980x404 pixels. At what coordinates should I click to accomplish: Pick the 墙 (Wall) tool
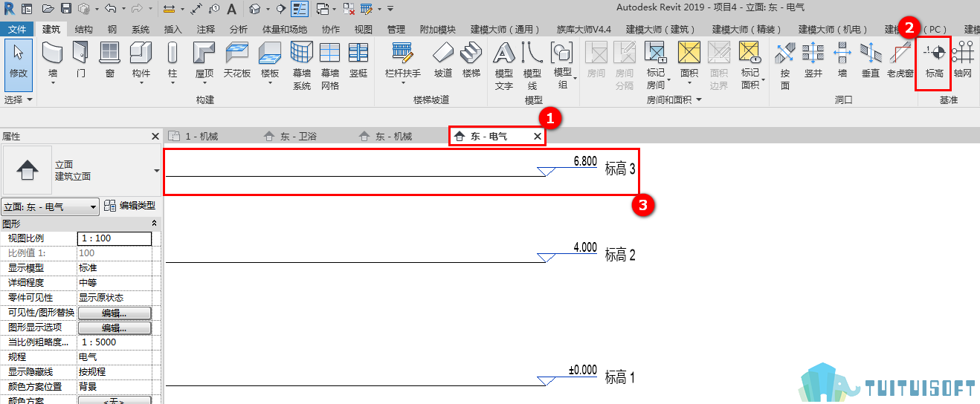click(52, 60)
